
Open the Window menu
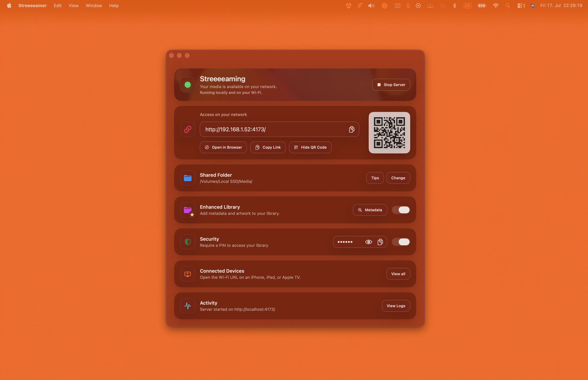pos(94,5)
